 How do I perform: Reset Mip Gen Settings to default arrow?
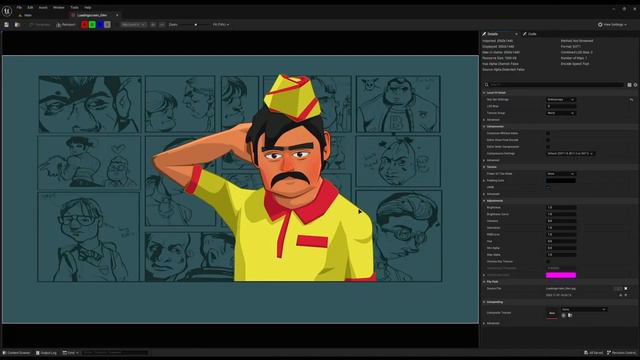(x=631, y=100)
